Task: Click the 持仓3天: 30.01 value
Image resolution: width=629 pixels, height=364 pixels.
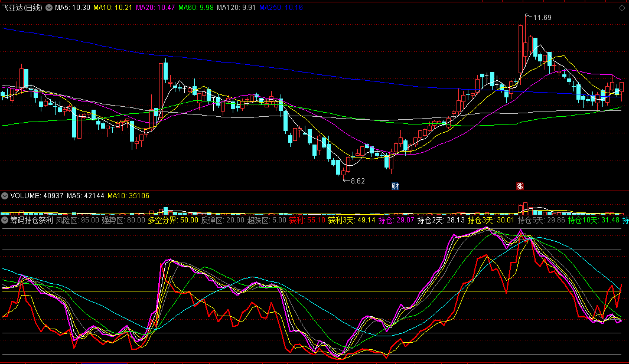Action: point(491,220)
